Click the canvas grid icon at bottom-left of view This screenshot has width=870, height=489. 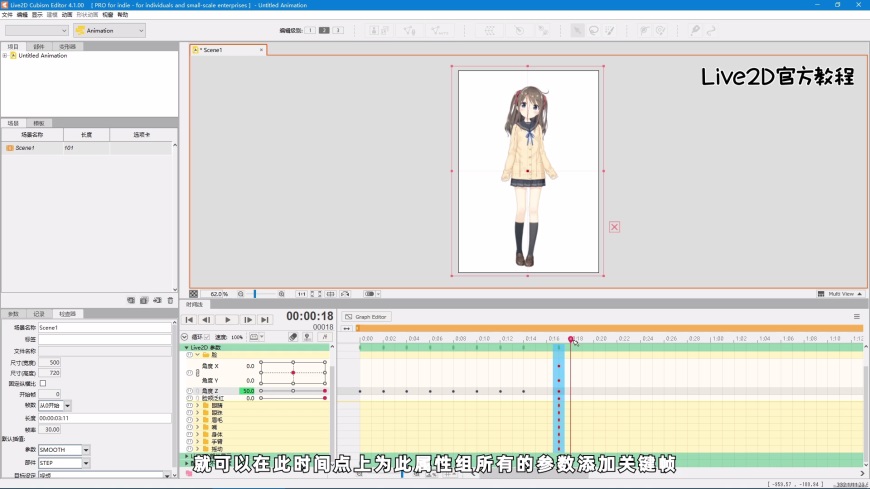click(193, 294)
